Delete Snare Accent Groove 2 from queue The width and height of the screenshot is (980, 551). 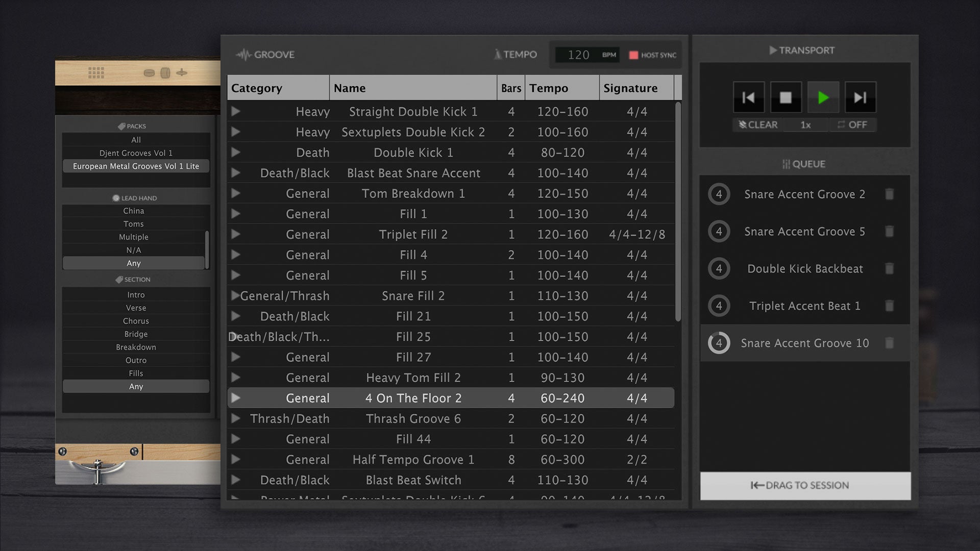pos(889,194)
